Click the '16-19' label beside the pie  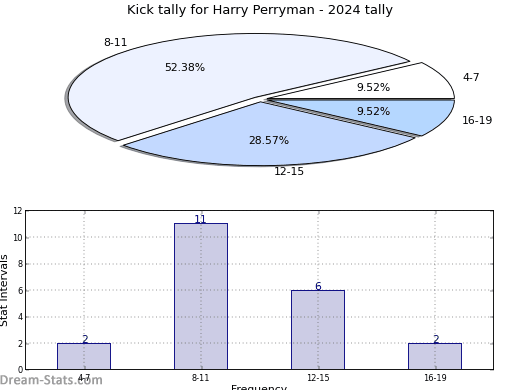point(477,120)
